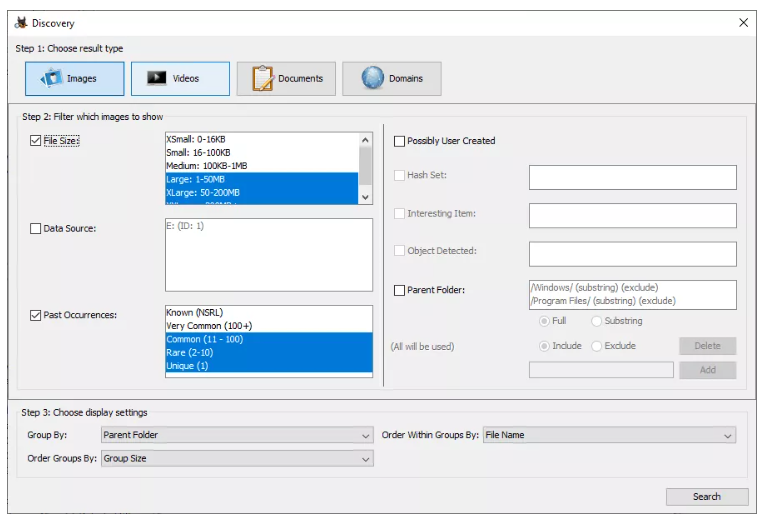
Task: Select Medium: 100KB-1MB size
Action: click(261, 166)
